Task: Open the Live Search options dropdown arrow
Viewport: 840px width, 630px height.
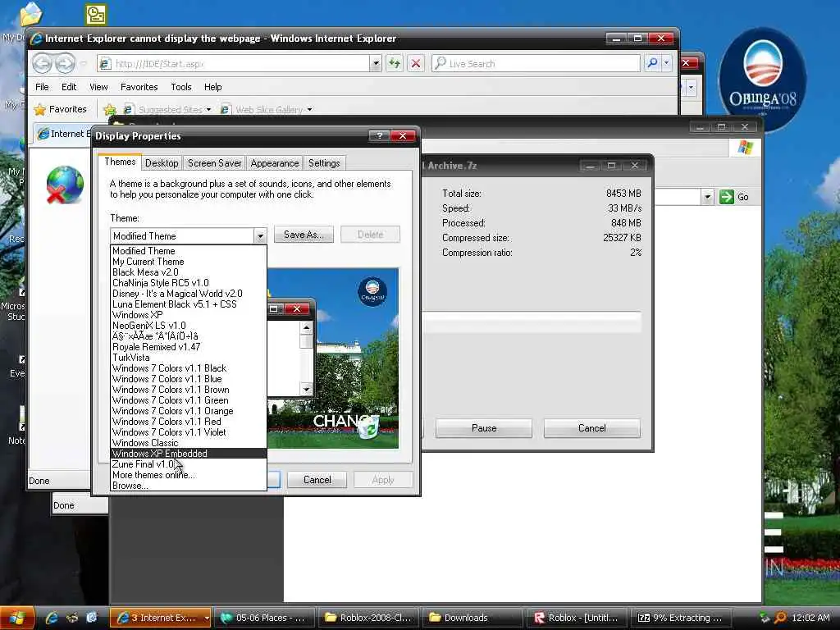Action: coord(666,63)
